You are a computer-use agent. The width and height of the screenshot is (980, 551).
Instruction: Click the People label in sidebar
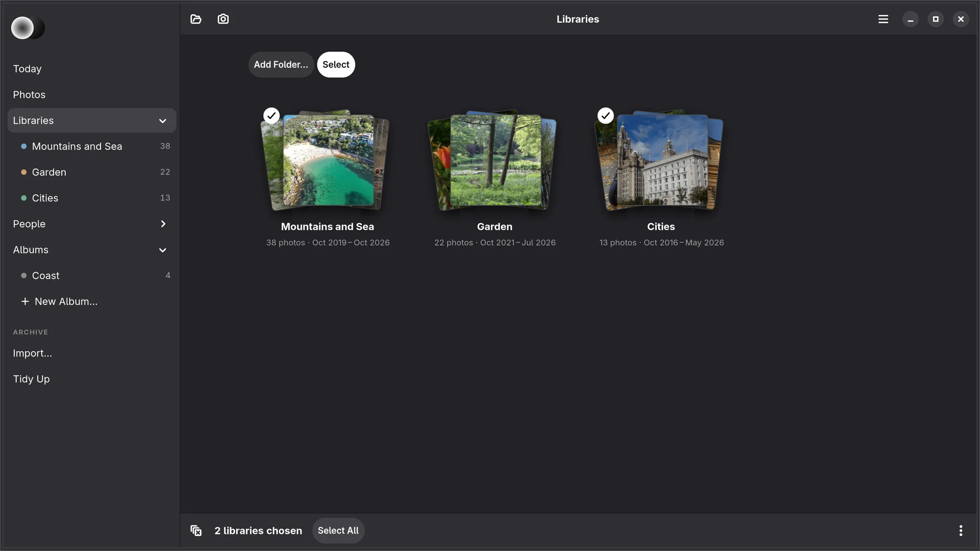(x=29, y=224)
